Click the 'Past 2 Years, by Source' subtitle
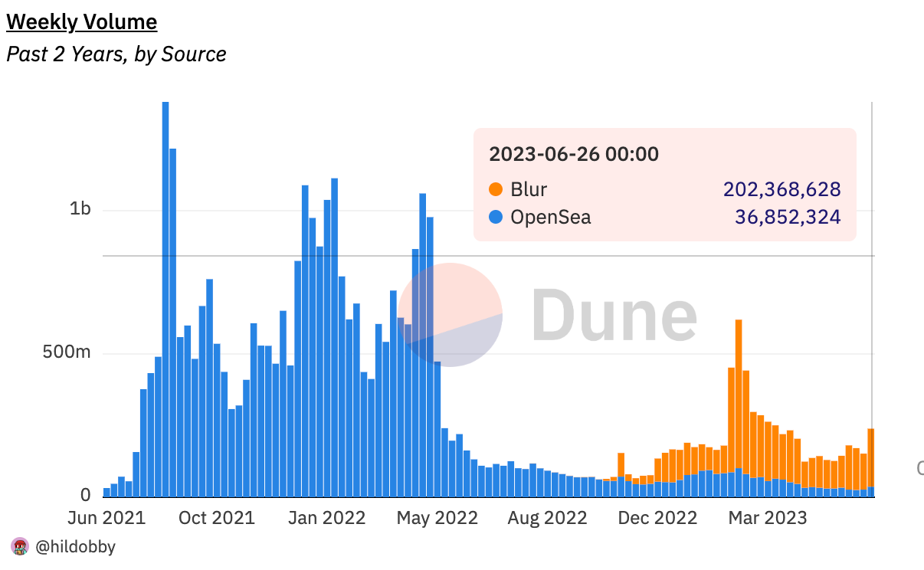The image size is (924, 570). [116, 54]
